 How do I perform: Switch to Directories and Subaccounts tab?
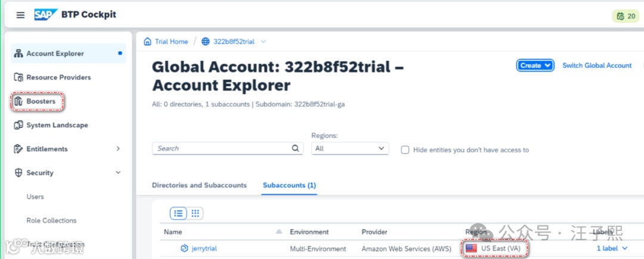(199, 185)
